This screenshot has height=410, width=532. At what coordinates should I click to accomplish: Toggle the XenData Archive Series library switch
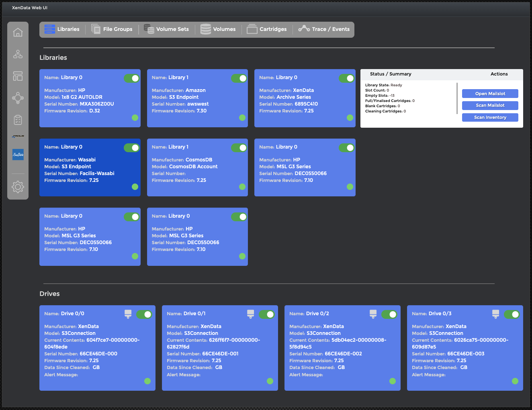pos(347,78)
